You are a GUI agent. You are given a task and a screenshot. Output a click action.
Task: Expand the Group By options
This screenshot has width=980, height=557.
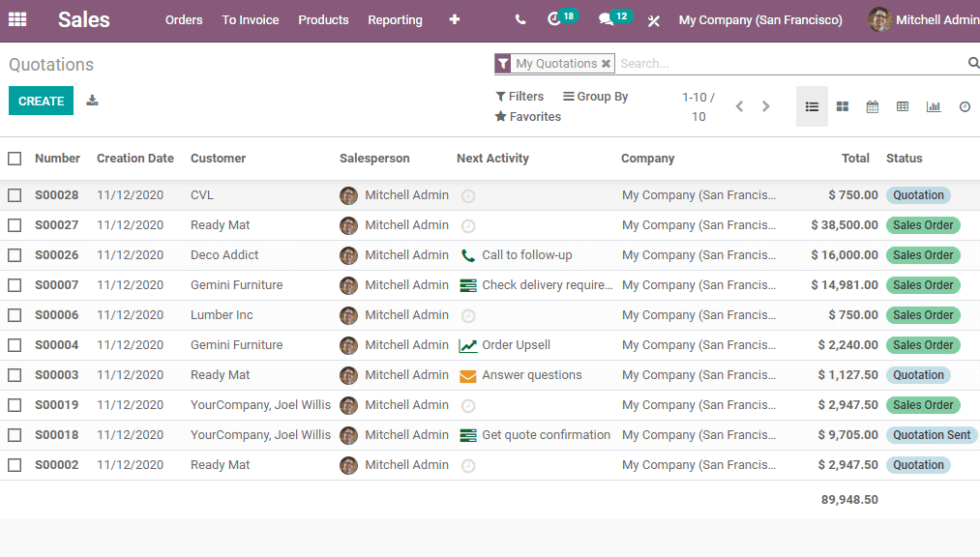click(x=595, y=96)
